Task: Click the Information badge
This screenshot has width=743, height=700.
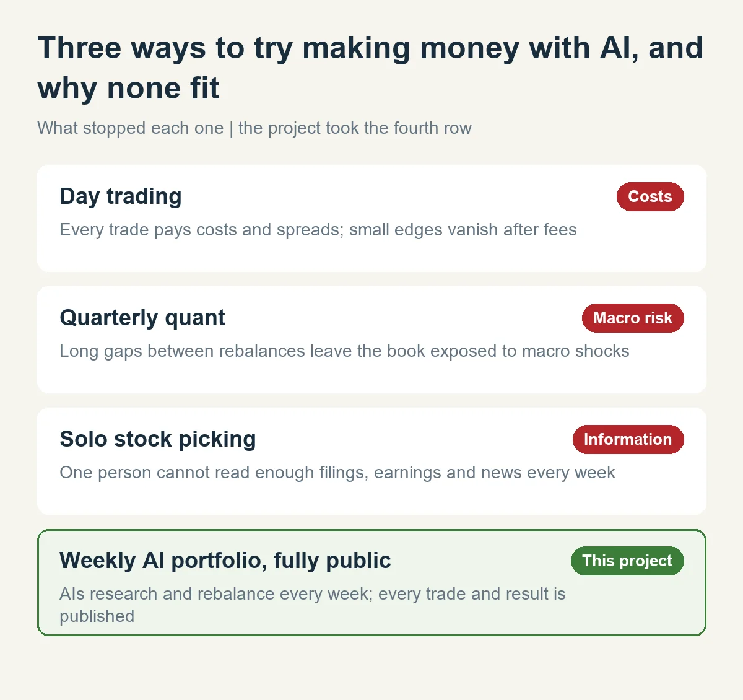Action: click(628, 439)
